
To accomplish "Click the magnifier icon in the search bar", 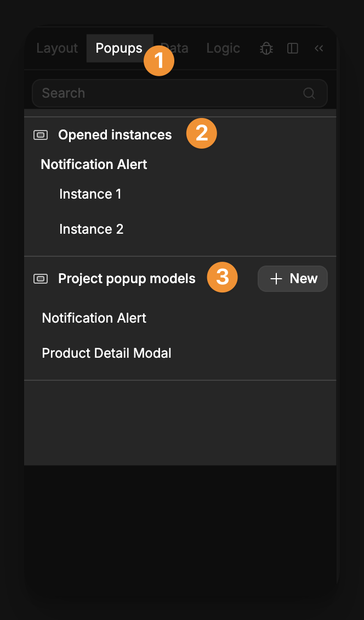I will 309,93.
